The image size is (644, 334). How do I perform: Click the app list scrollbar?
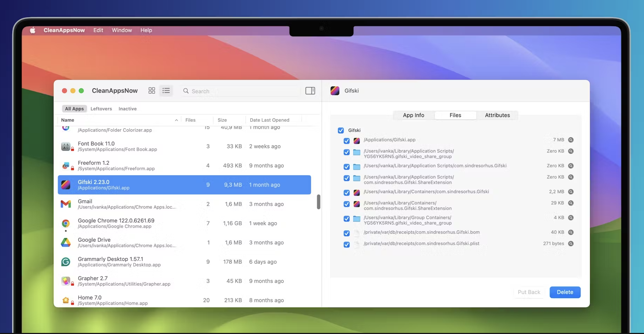click(x=319, y=202)
